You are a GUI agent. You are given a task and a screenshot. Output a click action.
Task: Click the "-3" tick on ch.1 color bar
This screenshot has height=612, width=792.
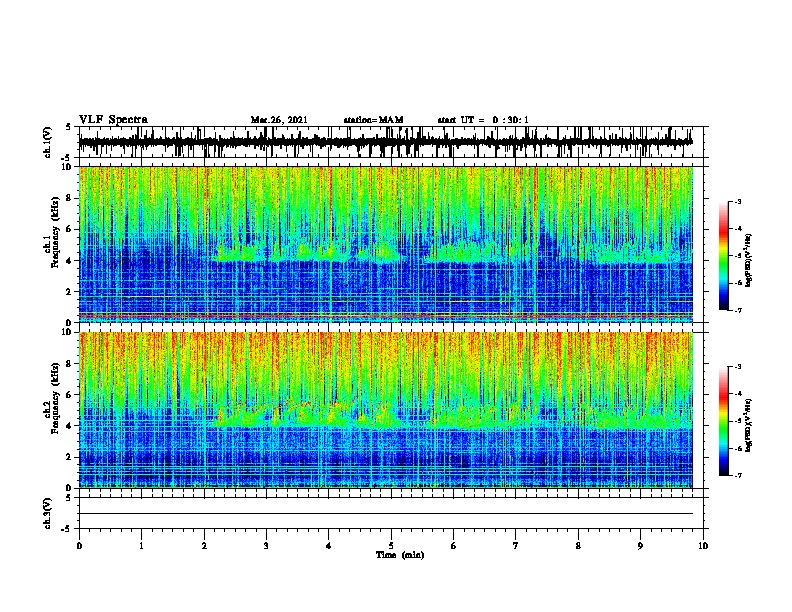pyautogui.click(x=737, y=201)
